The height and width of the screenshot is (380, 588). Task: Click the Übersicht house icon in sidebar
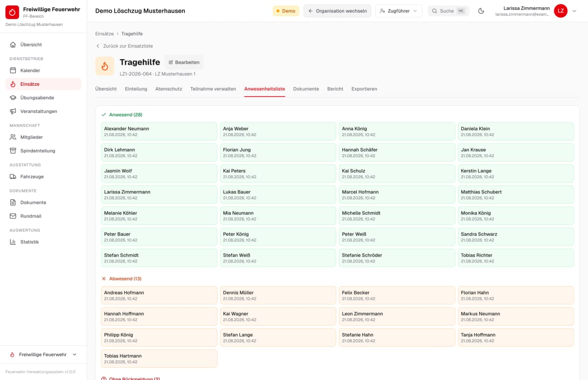(x=13, y=45)
